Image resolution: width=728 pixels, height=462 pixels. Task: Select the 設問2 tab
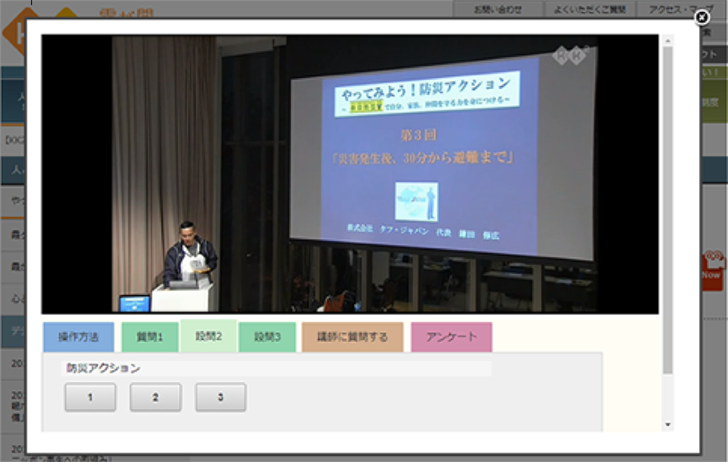pyautogui.click(x=209, y=337)
